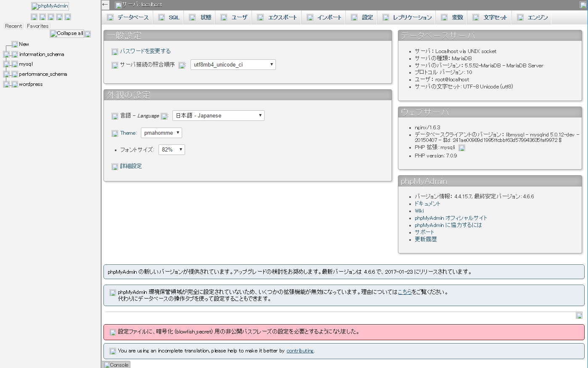This screenshot has height=368, width=588.
Task: Click the icon beside PHP 拡張 mysqli
Action: point(461,148)
